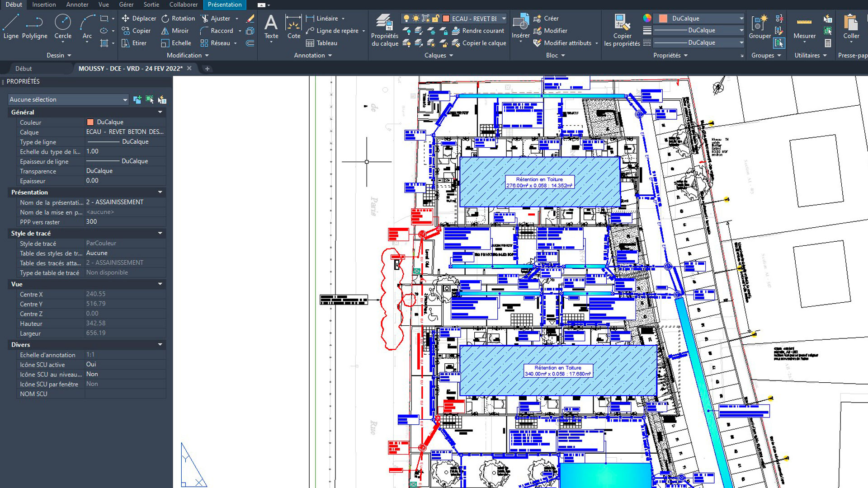Viewport: 868px width, 488px height.
Task: Toggle the layer lock padlock icon
Action: pos(435,19)
